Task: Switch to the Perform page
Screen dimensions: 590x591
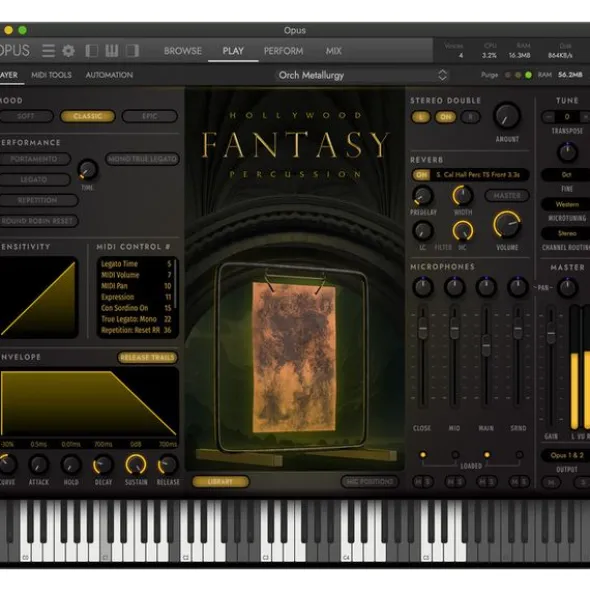Action: 283,51
